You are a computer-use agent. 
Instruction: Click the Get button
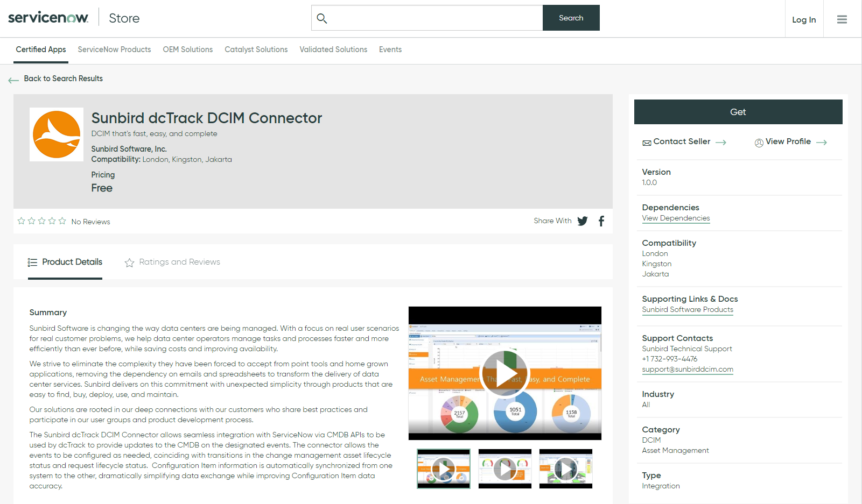point(738,112)
